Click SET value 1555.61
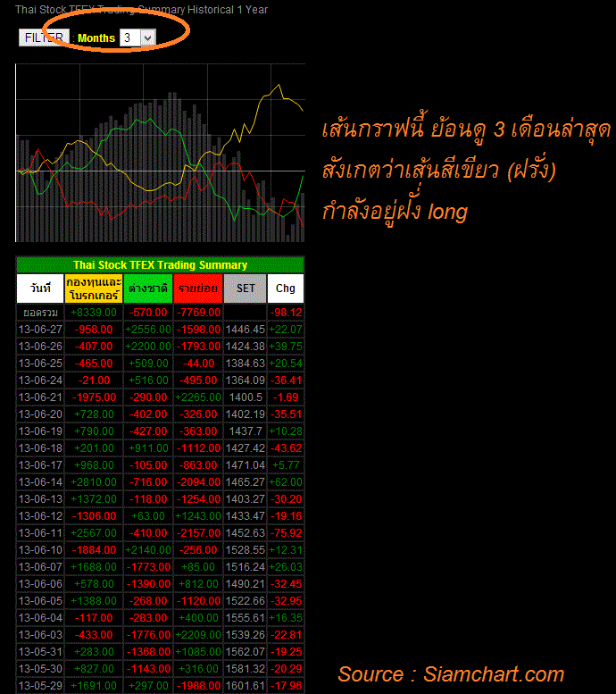Viewport: 616px width, 694px height. coord(246,618)
